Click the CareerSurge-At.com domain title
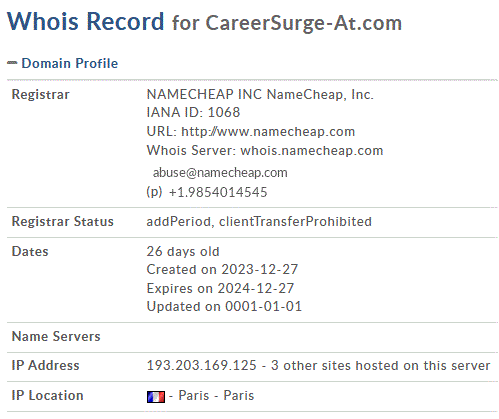The image size is (499, 419). (304, 23)
